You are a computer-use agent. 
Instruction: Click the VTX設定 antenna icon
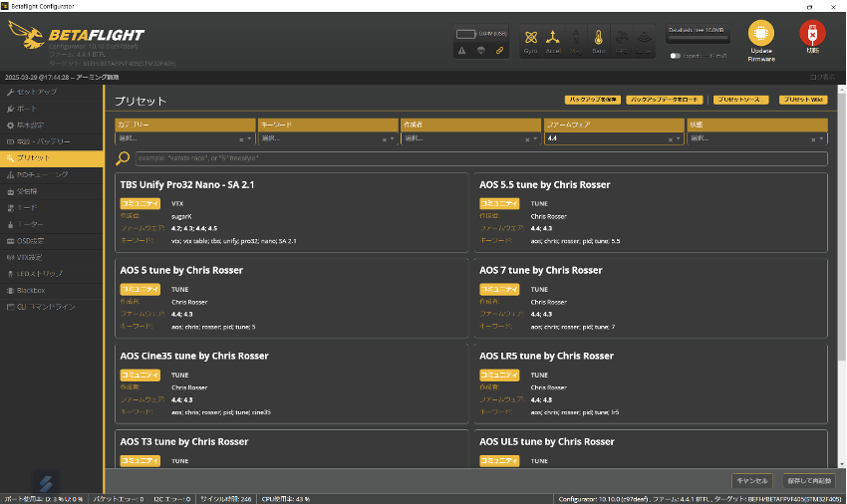[x=10, y=258]
